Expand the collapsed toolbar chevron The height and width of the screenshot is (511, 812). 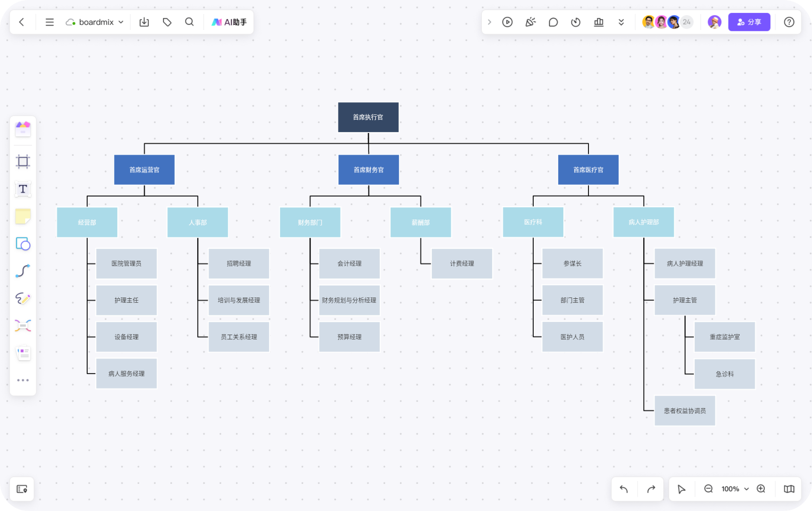[489, 22]
